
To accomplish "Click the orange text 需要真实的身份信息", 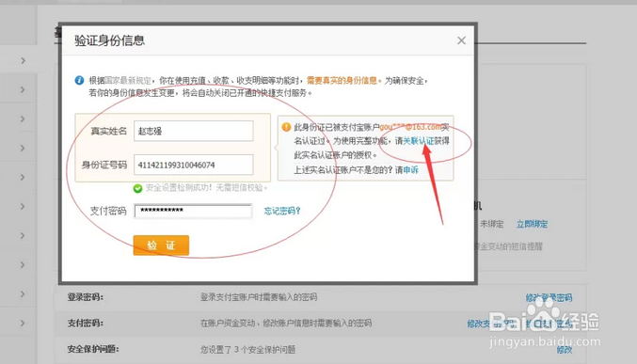I will [x=342, y=81].
